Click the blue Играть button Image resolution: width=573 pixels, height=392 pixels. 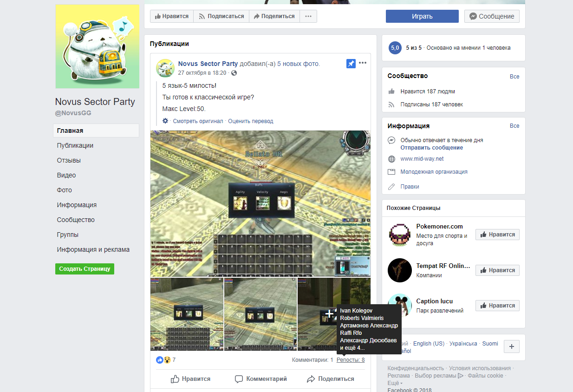click(x=422, y=16)
